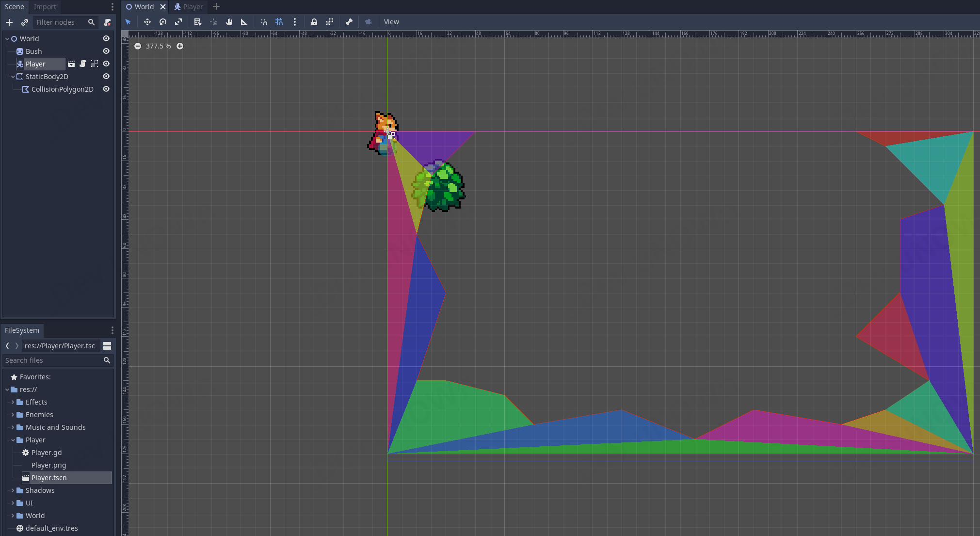Click the add new node plus
This screenshot has width=980, height=536.
click(9, 22)
